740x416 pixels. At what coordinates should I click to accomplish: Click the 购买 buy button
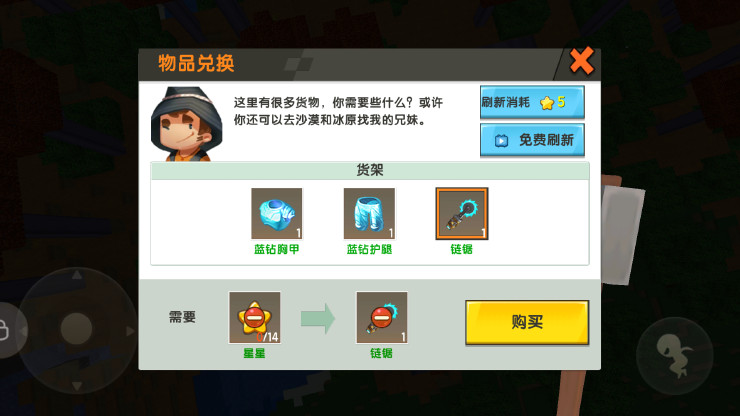pyautogui.click(x=527, y=323)
